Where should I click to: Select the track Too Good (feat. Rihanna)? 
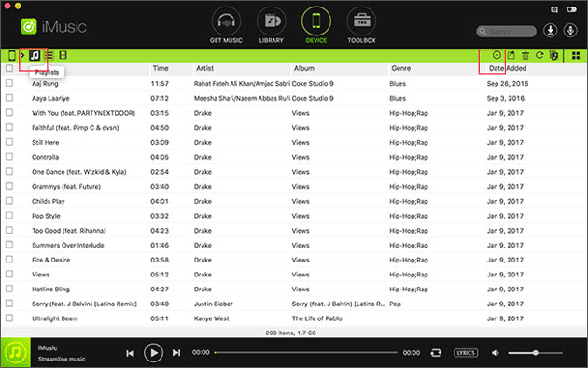69,231
